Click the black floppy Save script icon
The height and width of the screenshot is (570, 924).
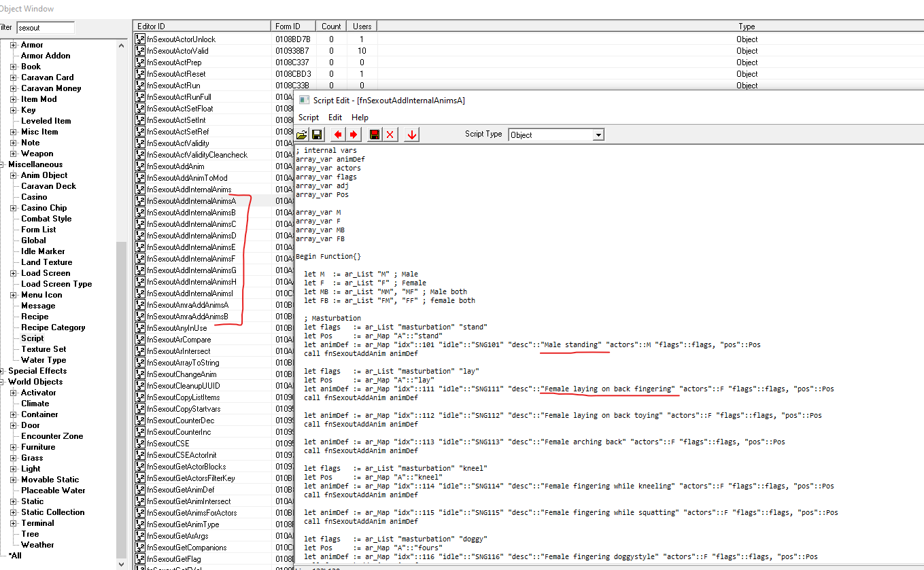tap(316, 135)
